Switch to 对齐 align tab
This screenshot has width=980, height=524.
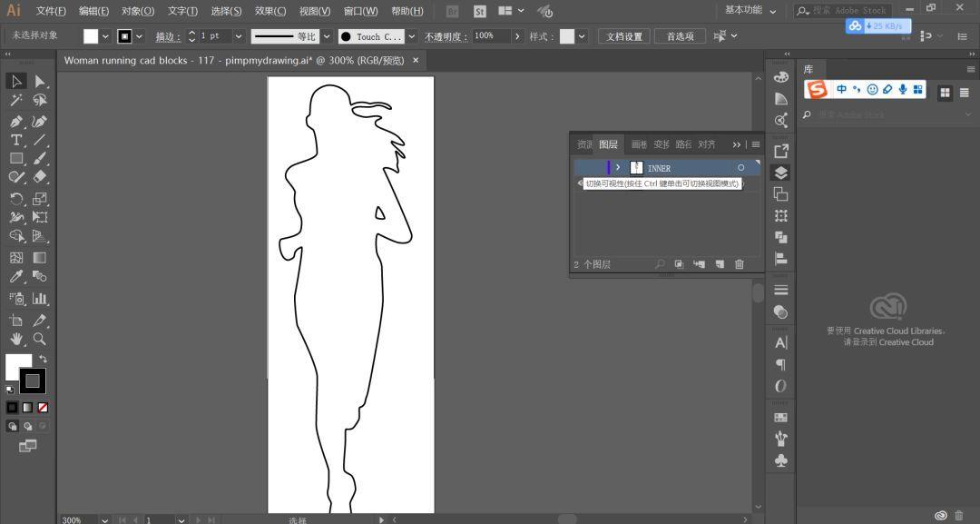pos(706,144)
